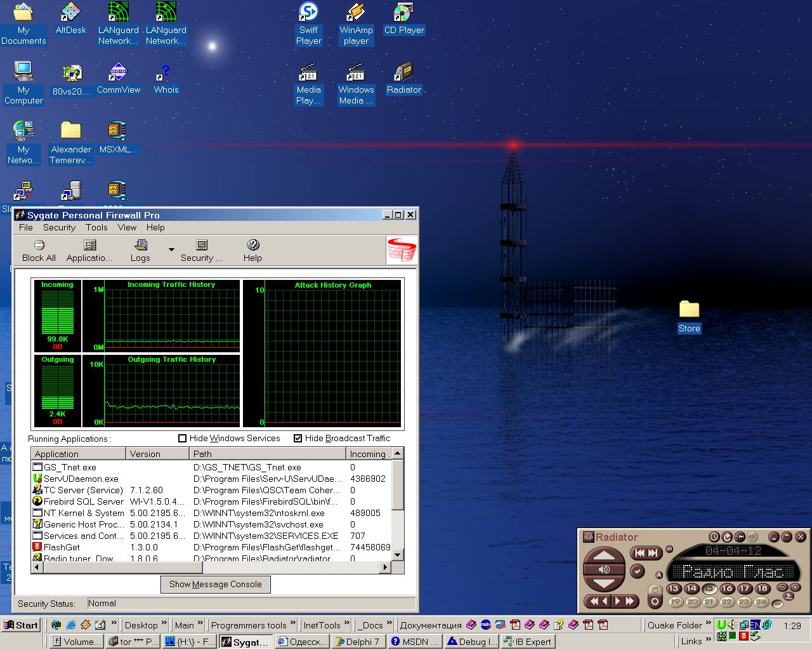Open the Radiator desktop shortcut

tap(404, 72)
